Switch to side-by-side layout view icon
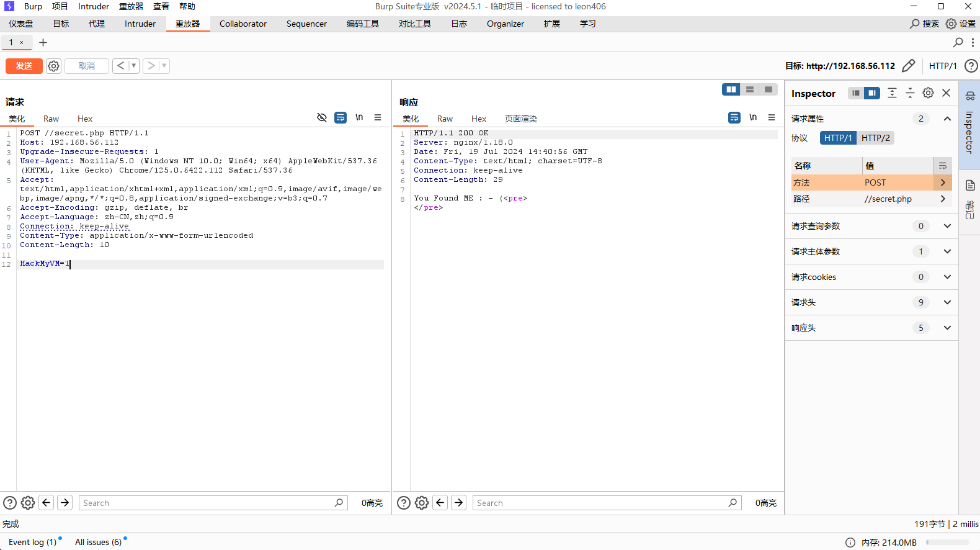The height and width of the screenshot is (550, 980). [x=731, y=89]
